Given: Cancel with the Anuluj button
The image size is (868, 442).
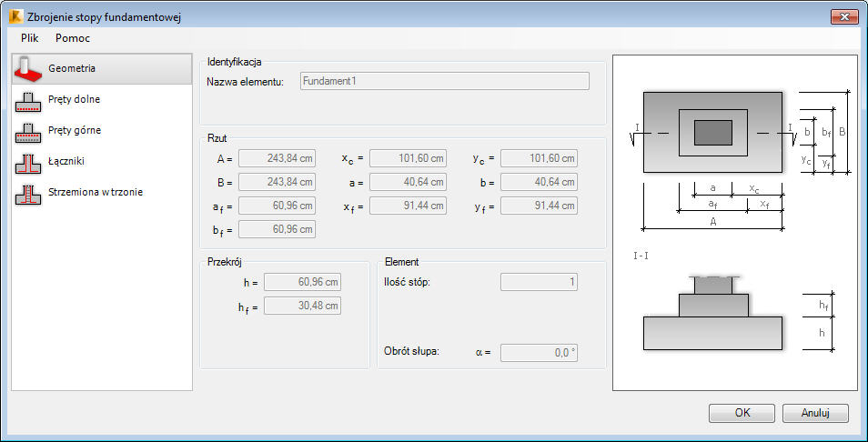Looking at the screenshot, I should [x=815, y=413].
